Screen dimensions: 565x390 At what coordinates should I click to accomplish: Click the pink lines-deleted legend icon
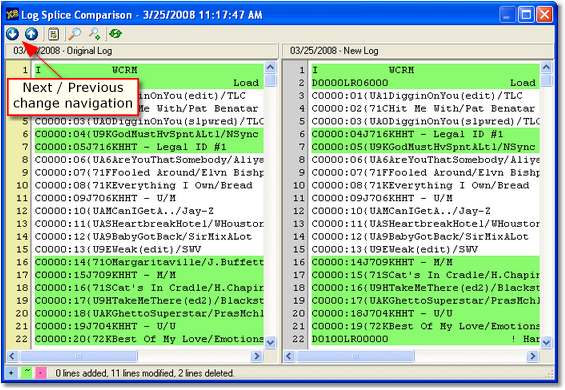click(x=41, y=373)
